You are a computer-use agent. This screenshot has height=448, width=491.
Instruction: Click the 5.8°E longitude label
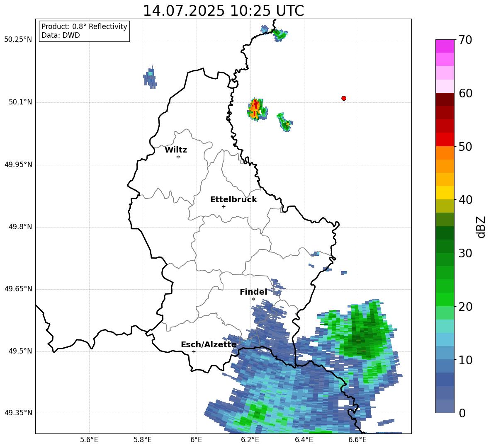(x=143, y=440)
